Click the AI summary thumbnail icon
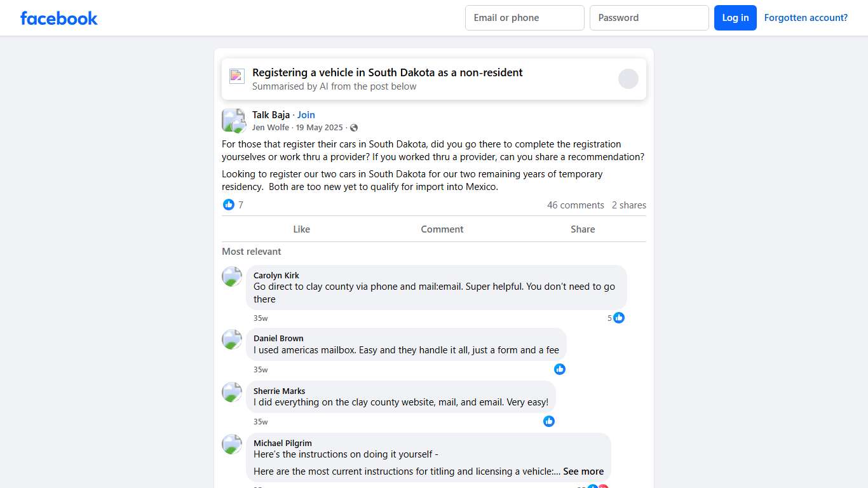The image size is (868, 488). pos(237,76)
